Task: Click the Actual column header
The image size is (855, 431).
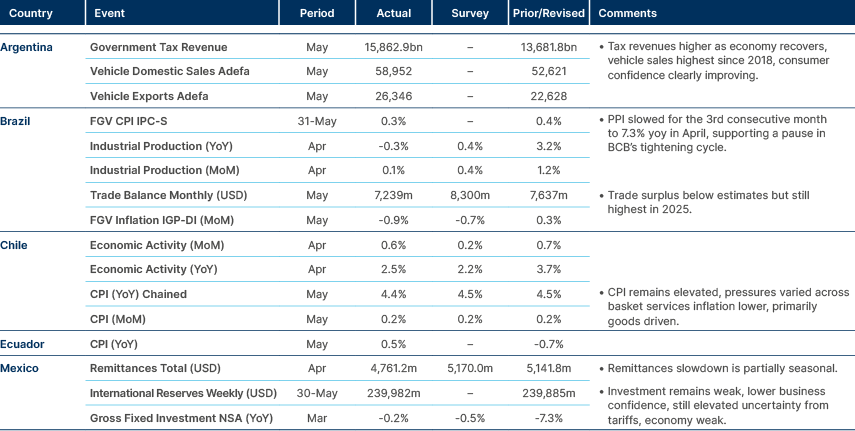Action: pos(393,14)
